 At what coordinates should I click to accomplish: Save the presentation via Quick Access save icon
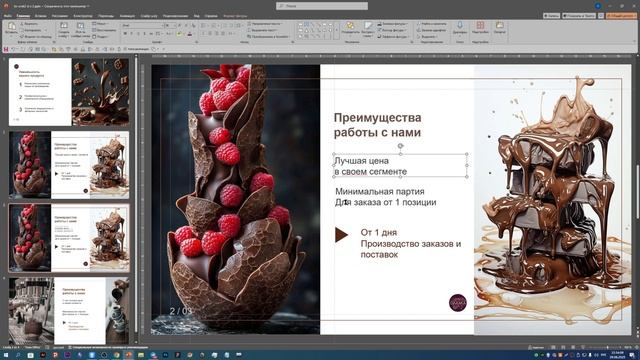point(6,49)
